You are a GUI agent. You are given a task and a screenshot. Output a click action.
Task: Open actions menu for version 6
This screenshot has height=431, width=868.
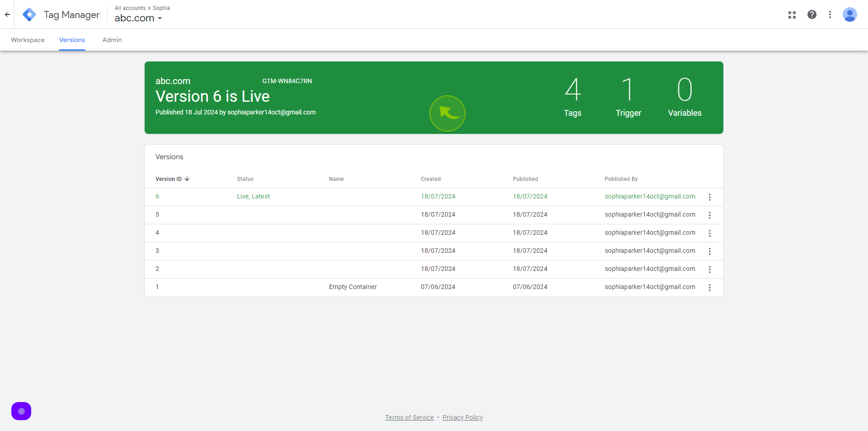(710, 197)
